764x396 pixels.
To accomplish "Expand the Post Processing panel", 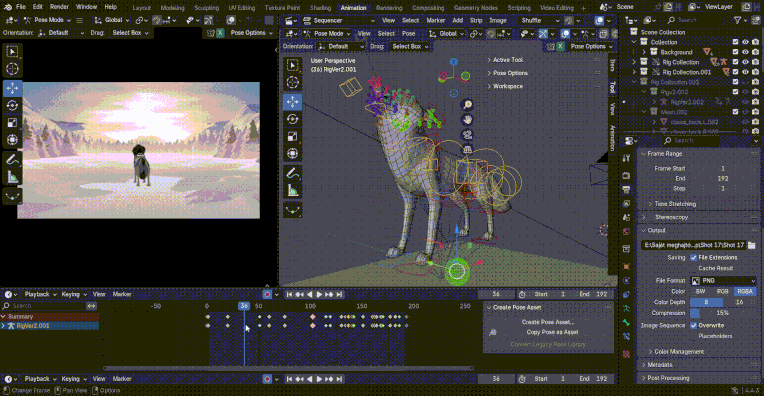I will 668,377.
